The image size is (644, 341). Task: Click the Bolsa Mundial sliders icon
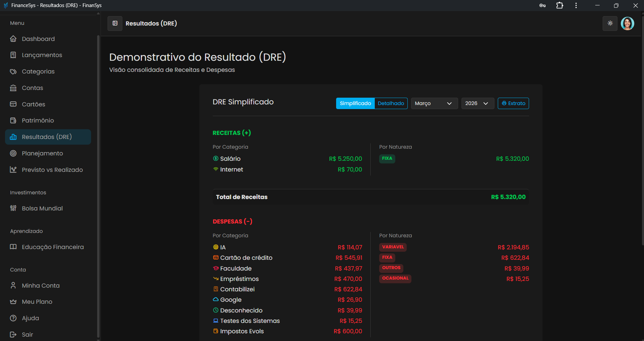[13, 208]
